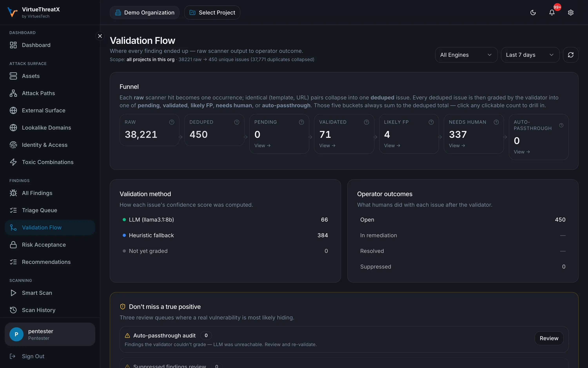The width and height of the screenshot is (588, 368).
Task: Navigate to External Surface
Action: click(50, 110)
